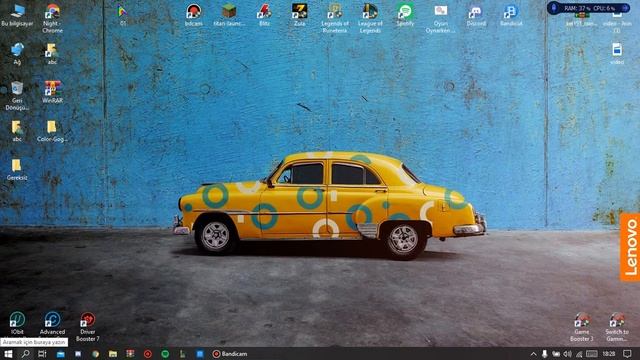The width and height of the screenshot is (640, 360).
Task: Open Task View on the taskbar
Action: point(42,354)
